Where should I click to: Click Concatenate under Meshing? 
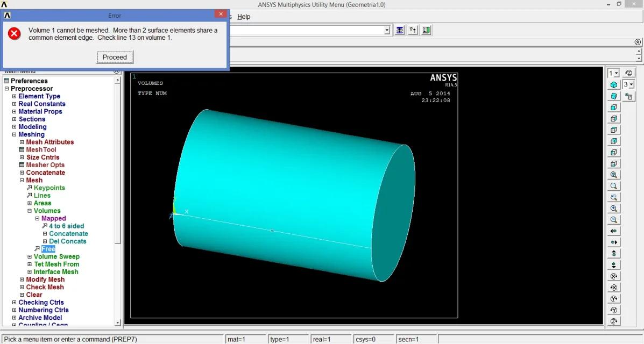tap(45, 173)
